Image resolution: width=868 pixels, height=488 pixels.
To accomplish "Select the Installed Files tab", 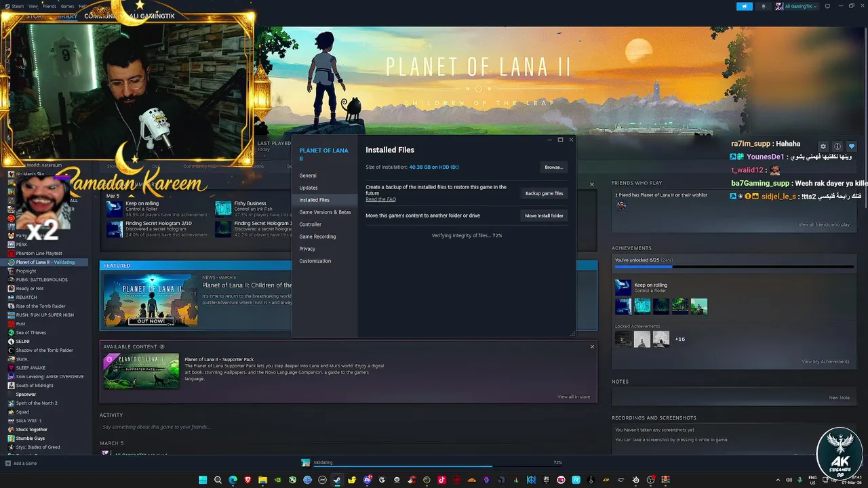I will 325,200.
